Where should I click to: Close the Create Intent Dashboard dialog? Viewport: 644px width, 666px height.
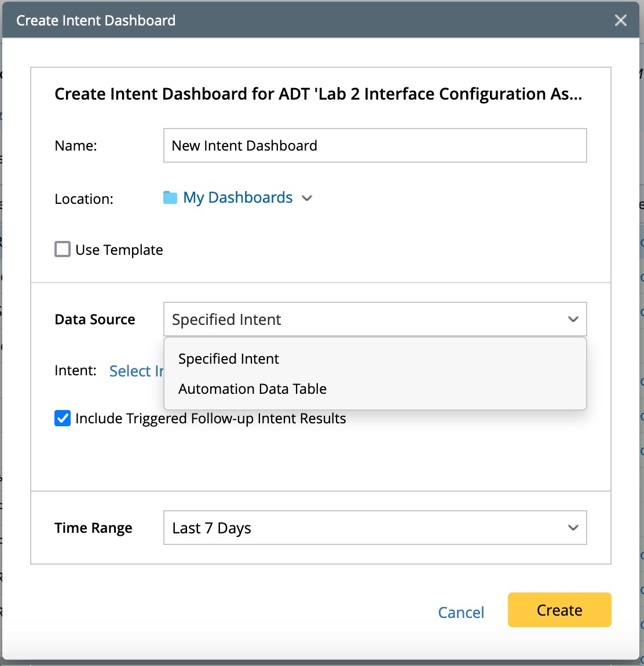click(620, 21)
